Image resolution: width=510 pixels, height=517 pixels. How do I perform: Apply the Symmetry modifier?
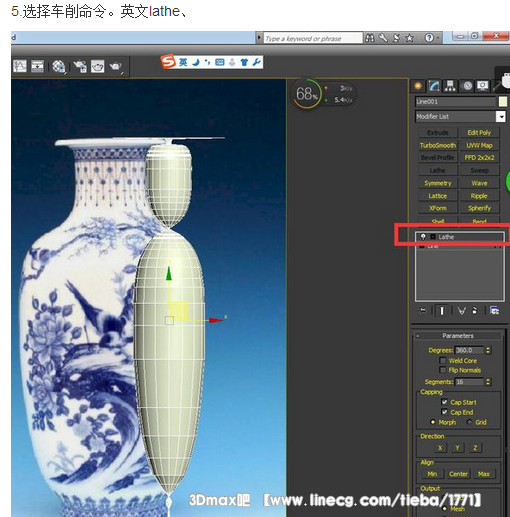click(x=438, y=183)
